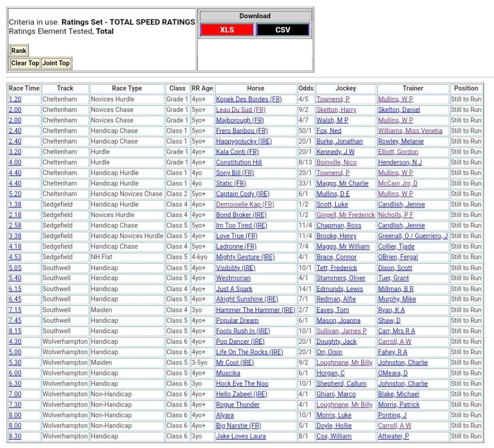Download ratings as XLS file

click(x=227, y=30)
